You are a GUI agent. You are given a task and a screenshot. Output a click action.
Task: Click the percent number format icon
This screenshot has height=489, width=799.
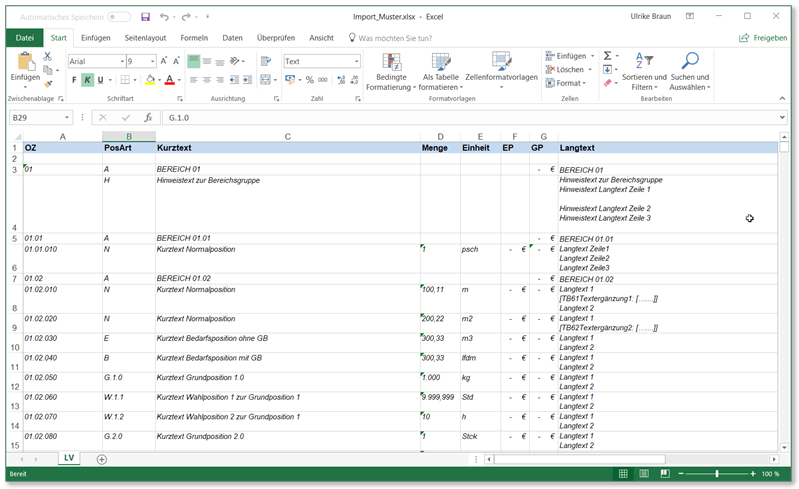point(310,80)
